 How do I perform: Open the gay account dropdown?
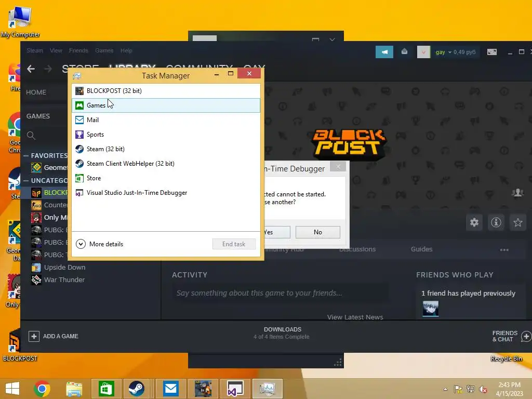444,52
